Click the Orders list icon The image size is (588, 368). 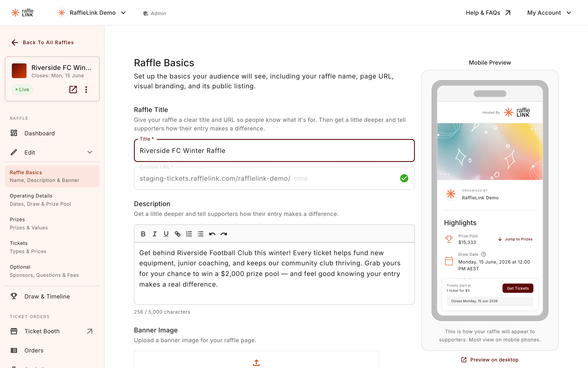tap(14, 350)
